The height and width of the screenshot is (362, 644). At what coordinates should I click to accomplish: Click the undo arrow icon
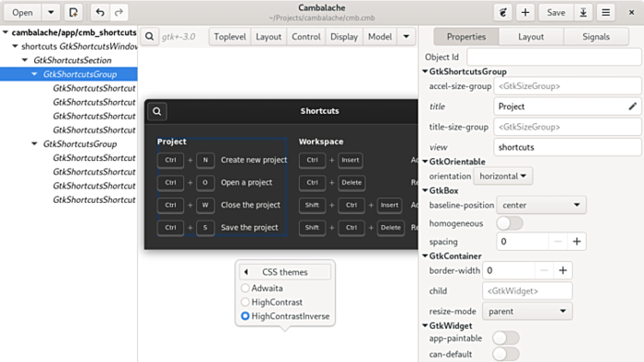point(99,12)
